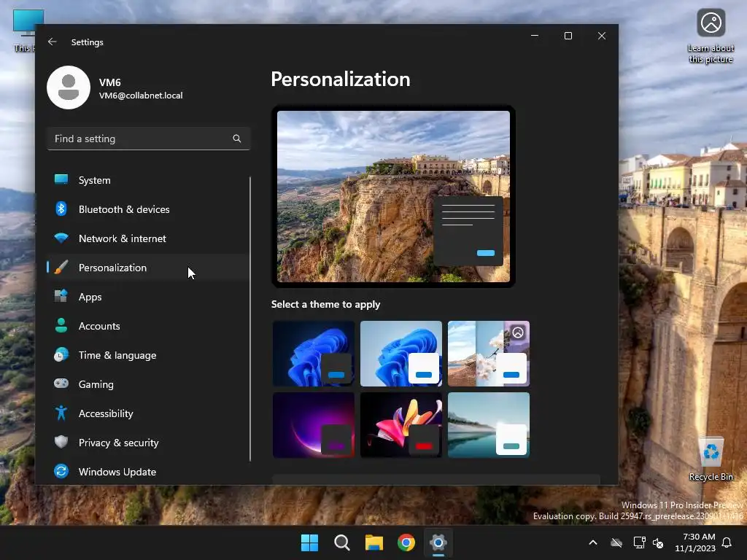Click the network display icon in the system tray
This screenshot has height=560, width=747.
639,542
